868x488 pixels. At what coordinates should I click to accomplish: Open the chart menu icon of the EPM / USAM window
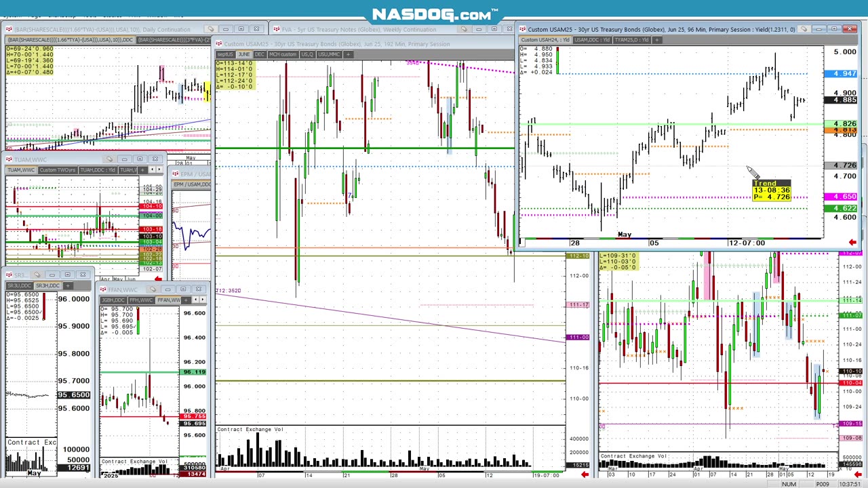(177, 174)
